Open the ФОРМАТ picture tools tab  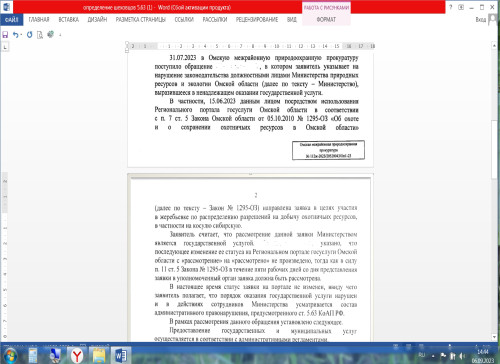pyautogui.click(x=326, y=20)
